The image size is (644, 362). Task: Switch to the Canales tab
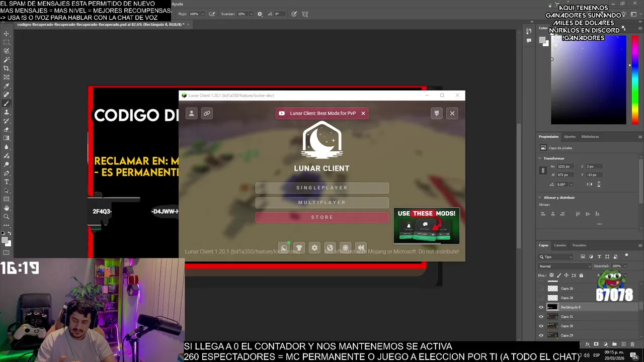coord(560,245)
